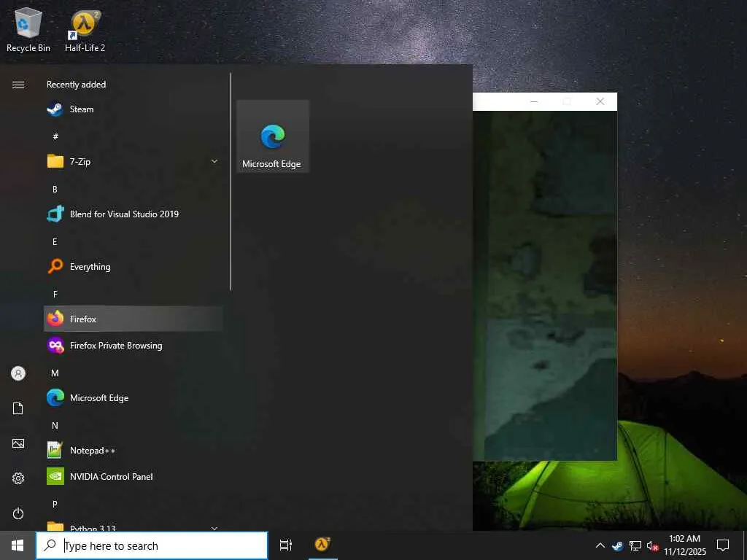The width and height of the screenshot is (747, 560).
Task: Open the Action Center notifications icon
Action: (723, 545)
